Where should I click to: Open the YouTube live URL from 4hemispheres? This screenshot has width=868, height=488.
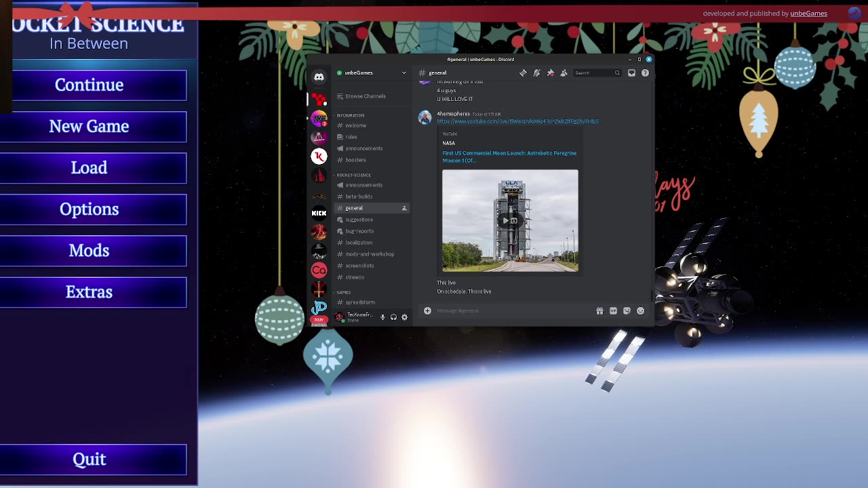click(517, 121)
